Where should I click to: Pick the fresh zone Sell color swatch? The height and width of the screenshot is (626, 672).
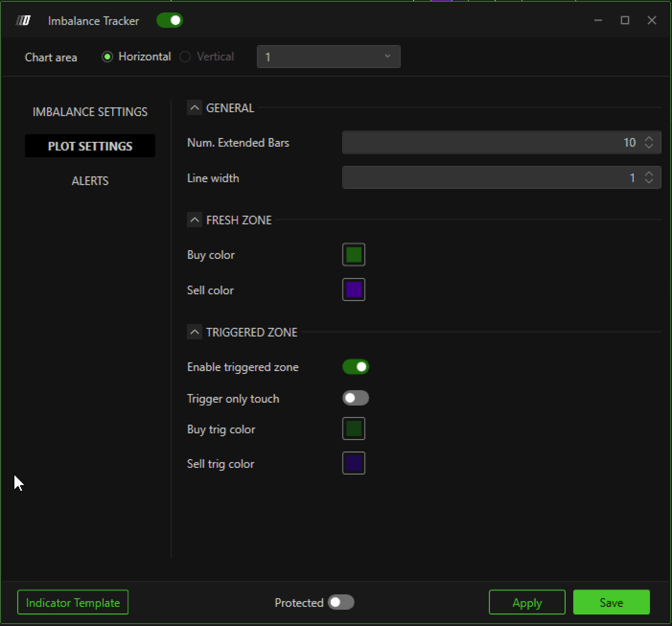click(353, 290)
